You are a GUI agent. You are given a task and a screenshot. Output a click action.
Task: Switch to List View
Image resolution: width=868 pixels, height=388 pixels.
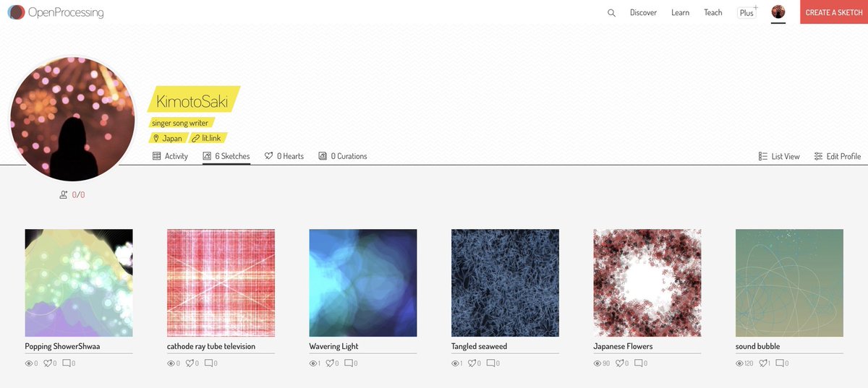point(779,156)
